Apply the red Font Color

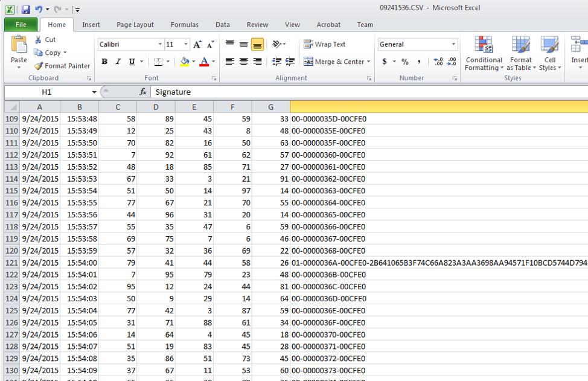tap(204, 62)
